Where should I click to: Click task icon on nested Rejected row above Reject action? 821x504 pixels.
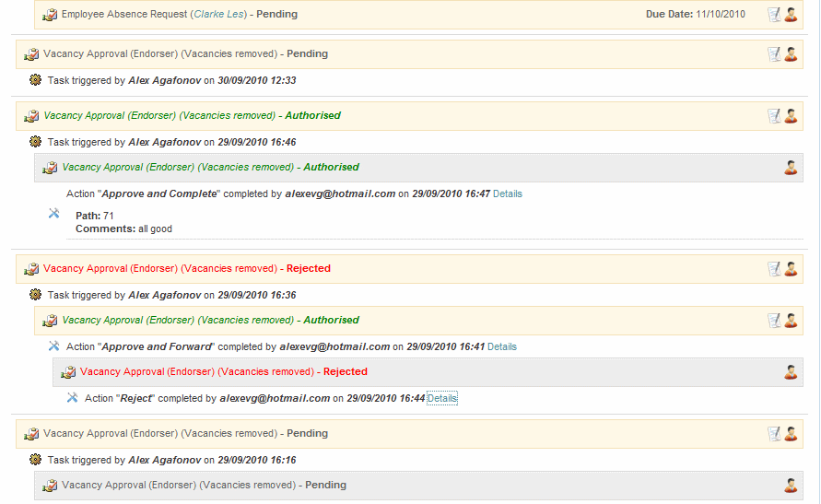tap(68, 372)
